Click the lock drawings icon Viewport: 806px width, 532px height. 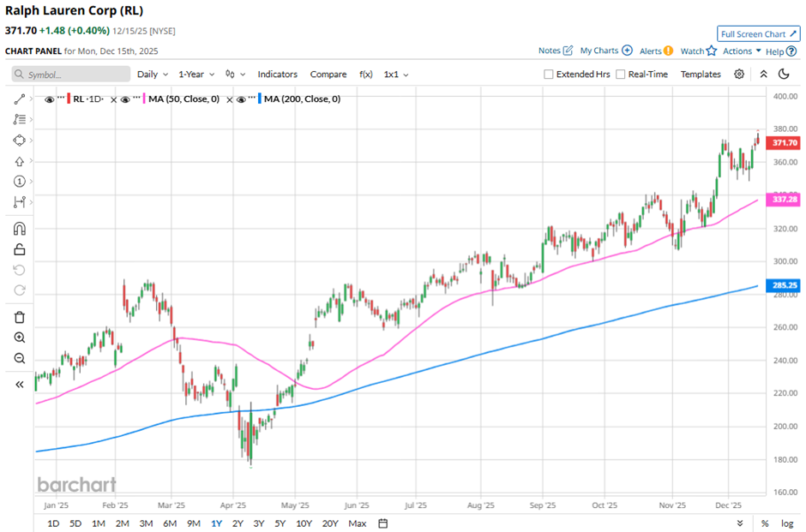20,249
